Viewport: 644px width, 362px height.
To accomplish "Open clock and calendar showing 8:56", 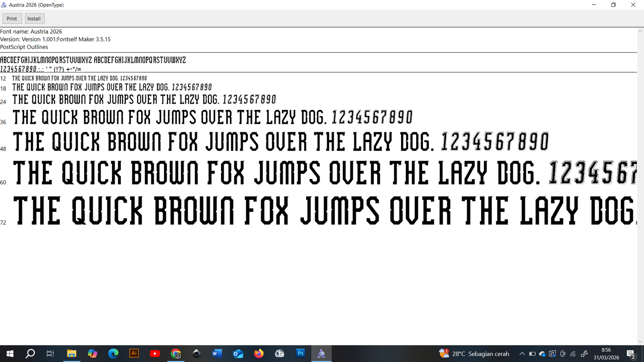I will [606, 354].
